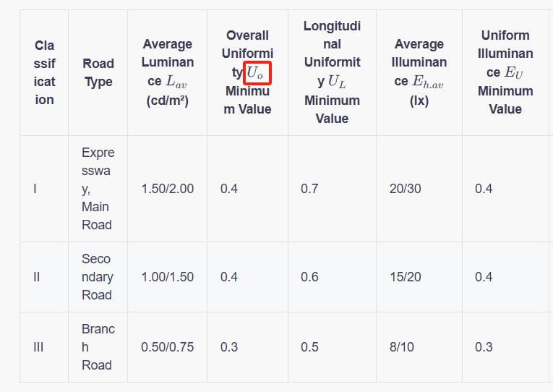The image size is (553, 392).
Task: Click the 0.7 longitudinal uniformity value
Action: coord(309,189)
